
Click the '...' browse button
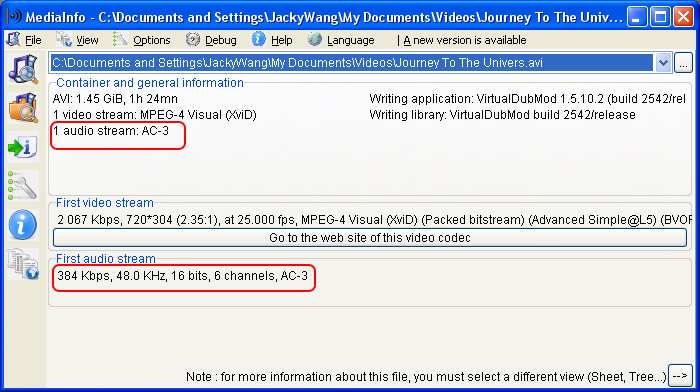point(683,63)
